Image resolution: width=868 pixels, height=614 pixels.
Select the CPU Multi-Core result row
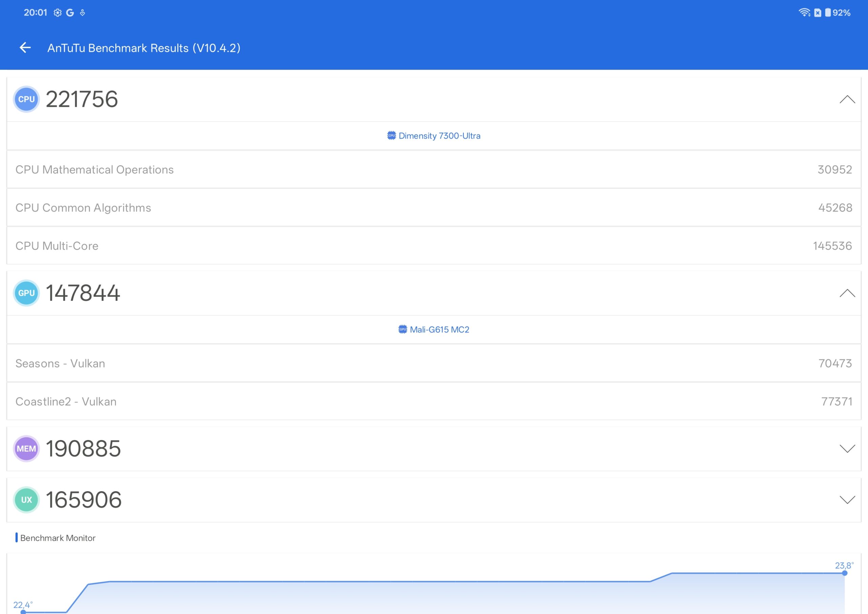(x=434, y=246)
